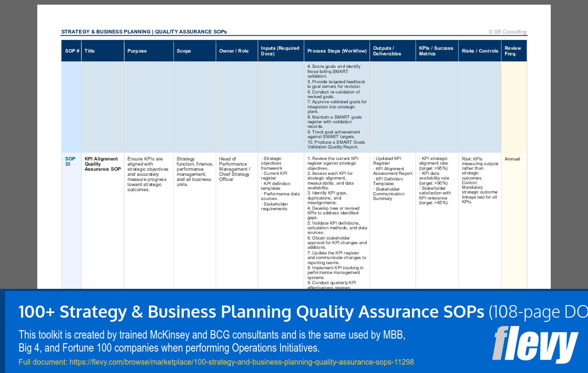The height and width of the screenshot is (373, 588).
Task: Click the Scope column header
Action: coord(185,50)
